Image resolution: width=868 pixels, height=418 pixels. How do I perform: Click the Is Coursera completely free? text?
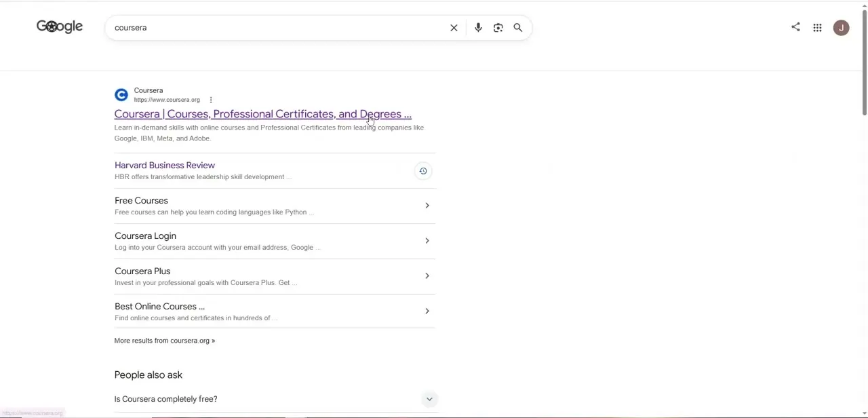pos(166,399)
